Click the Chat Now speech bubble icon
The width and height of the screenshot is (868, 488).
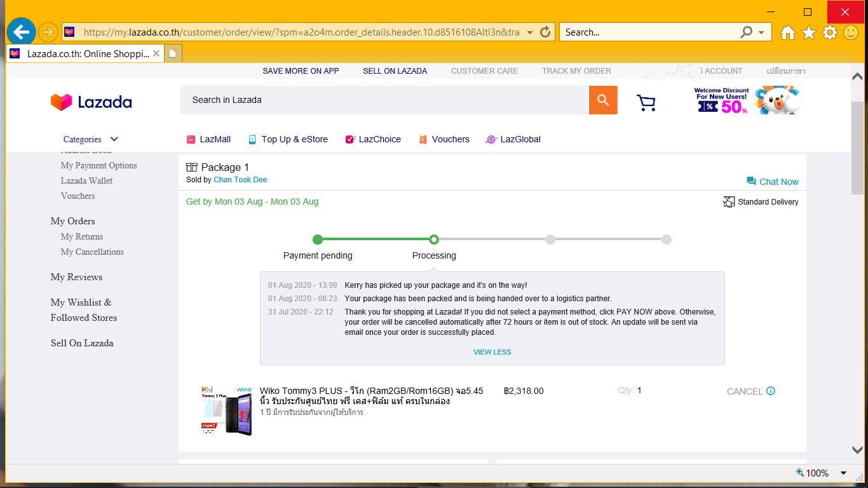point(751,181)
